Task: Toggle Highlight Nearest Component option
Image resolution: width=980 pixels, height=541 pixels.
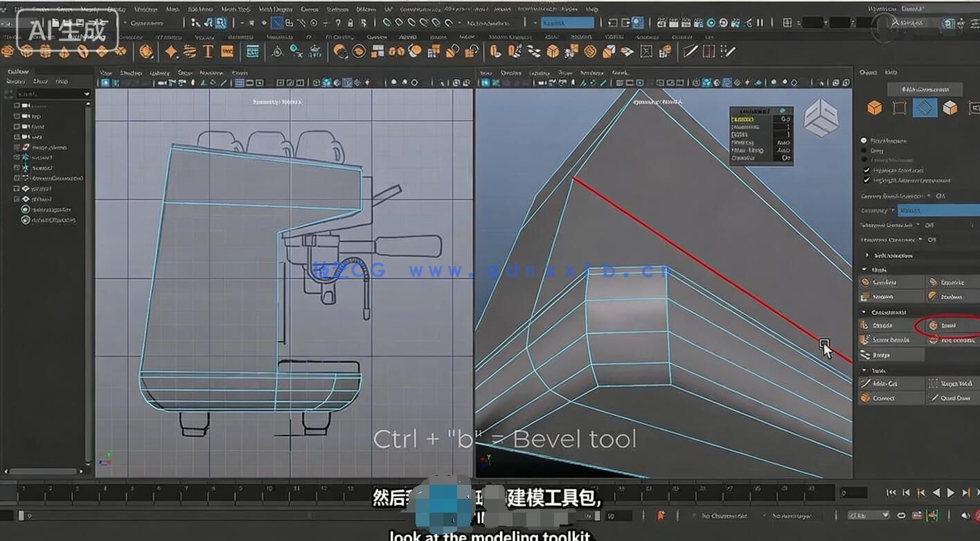Action: click(x=866, y=179)
